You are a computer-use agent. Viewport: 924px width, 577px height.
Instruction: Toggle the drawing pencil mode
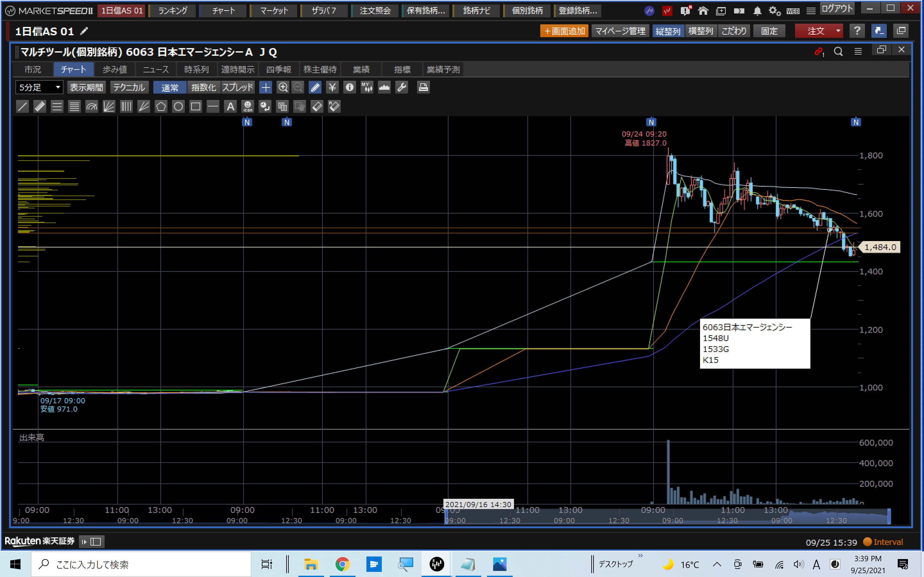coord(315,88)
